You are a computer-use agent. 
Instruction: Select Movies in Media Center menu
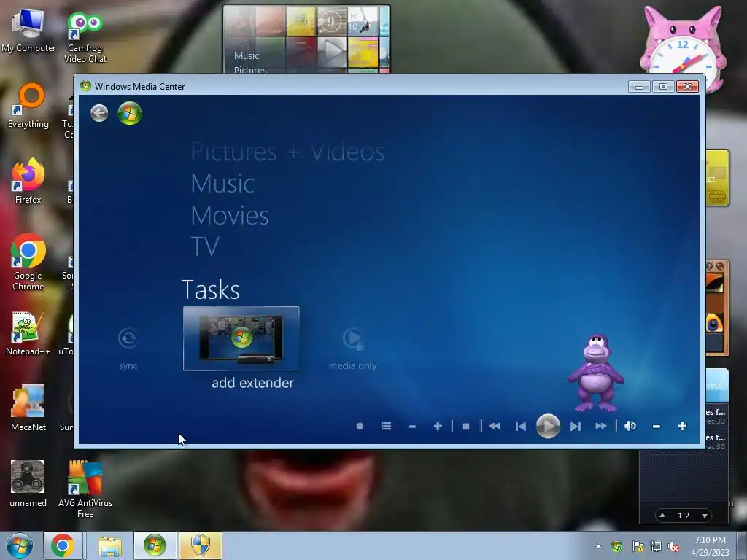(230, 216)
